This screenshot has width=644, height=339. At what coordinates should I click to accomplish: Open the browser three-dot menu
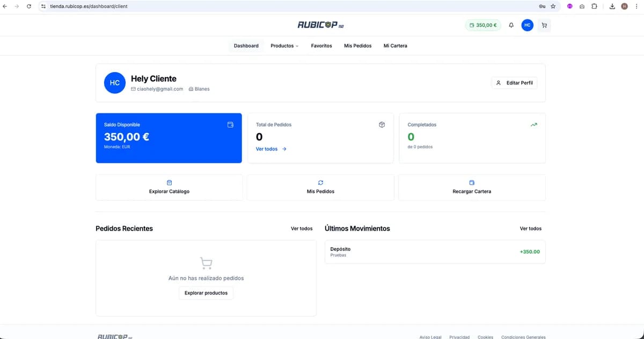pyautogui.click(x=636, y=6)
